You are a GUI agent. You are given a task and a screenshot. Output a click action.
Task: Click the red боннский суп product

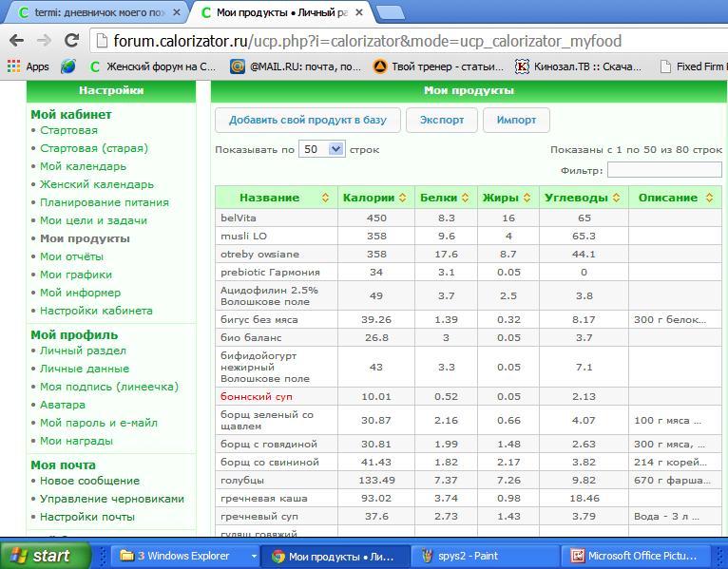pyautogui.click(x=257, y=397)
